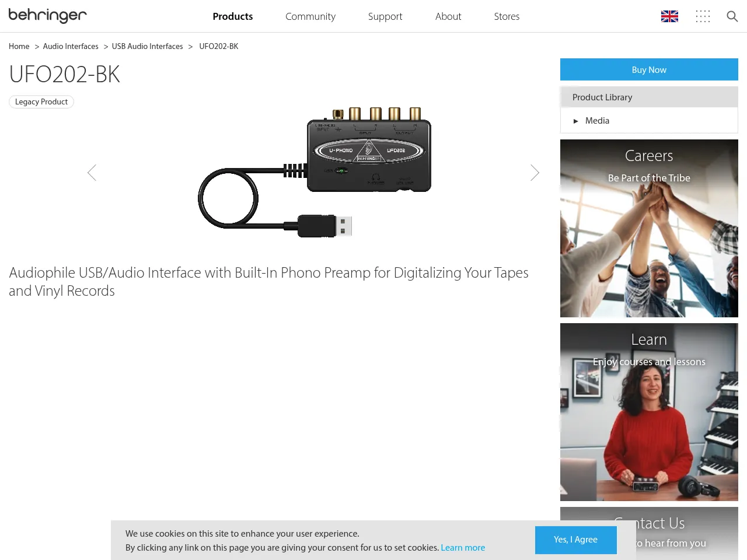Open the UK flag language selector
The image size is (747, 560).
(x=669, y=16)
